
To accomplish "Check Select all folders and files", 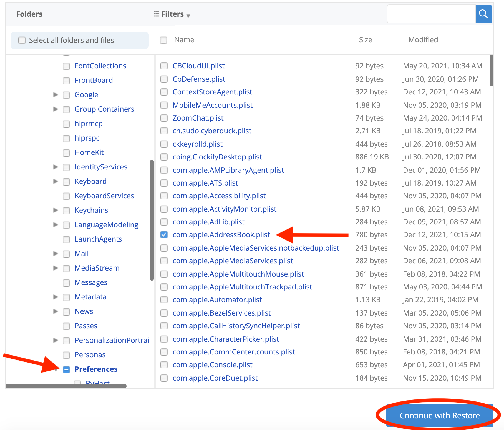I will point(22,40).
